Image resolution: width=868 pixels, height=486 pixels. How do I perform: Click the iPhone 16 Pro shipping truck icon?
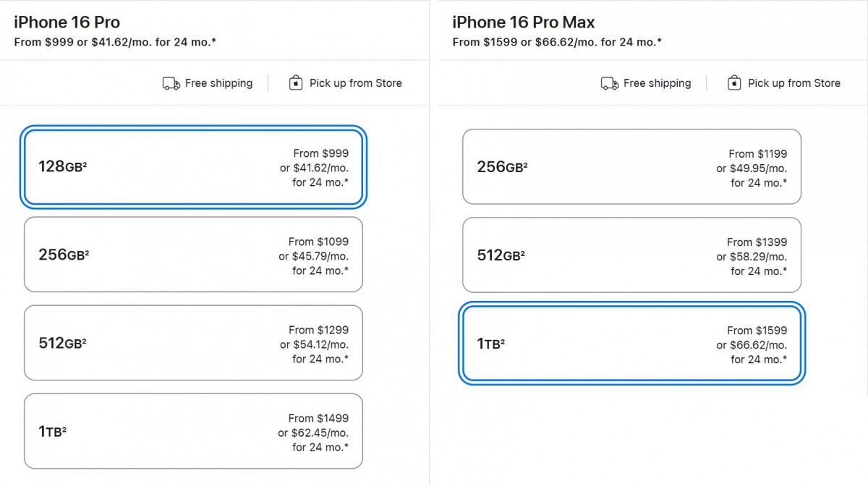pos(171,84)
